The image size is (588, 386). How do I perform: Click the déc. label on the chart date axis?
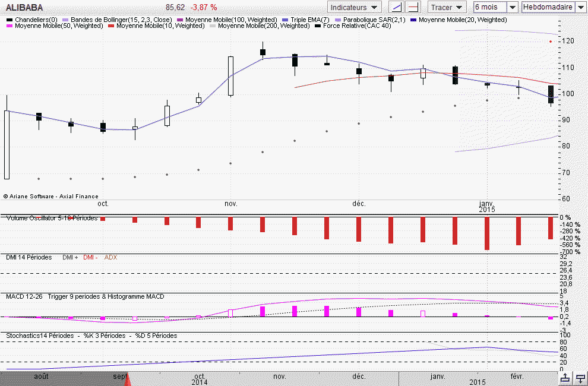point(359,204)
